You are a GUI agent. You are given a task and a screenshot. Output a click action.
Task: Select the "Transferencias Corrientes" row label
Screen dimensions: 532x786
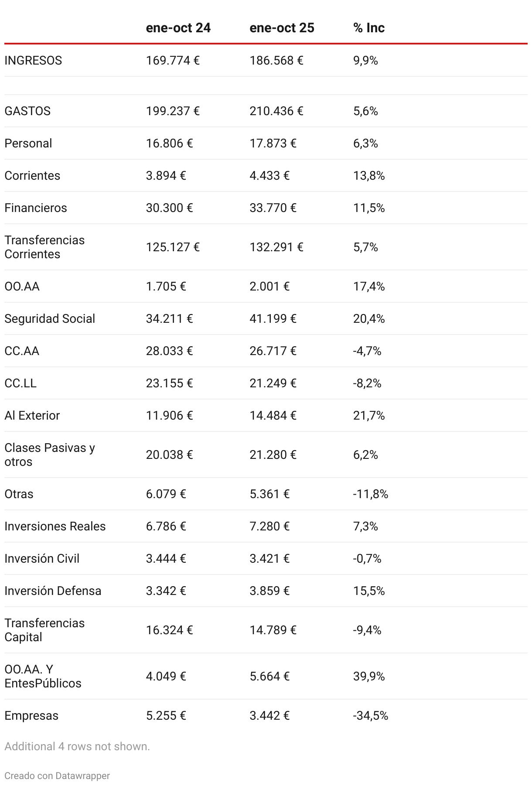point(44,247)
